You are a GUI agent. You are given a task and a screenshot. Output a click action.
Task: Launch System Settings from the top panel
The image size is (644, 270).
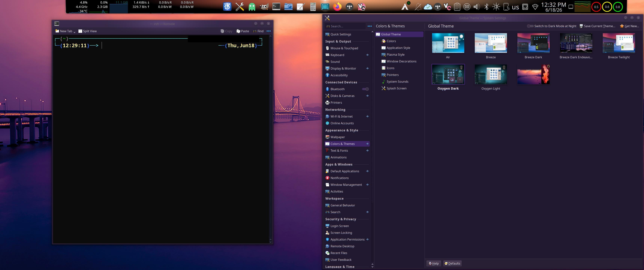tap(239, 7)
